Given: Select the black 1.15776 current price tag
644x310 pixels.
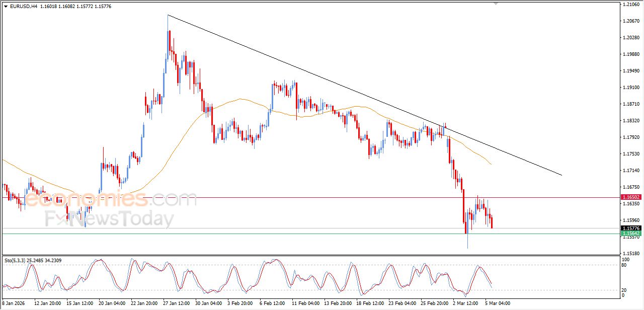Looking at the screenshot, I should coord(631,228).
